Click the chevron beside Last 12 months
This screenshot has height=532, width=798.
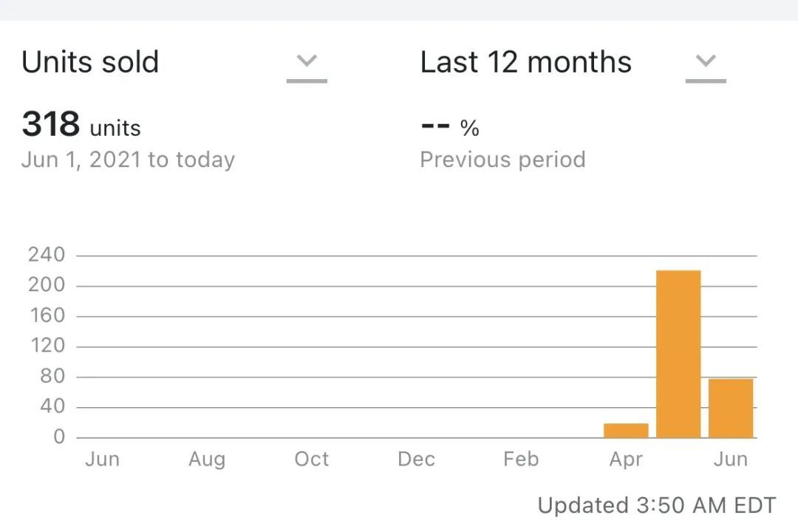click(x=706, y=61)
